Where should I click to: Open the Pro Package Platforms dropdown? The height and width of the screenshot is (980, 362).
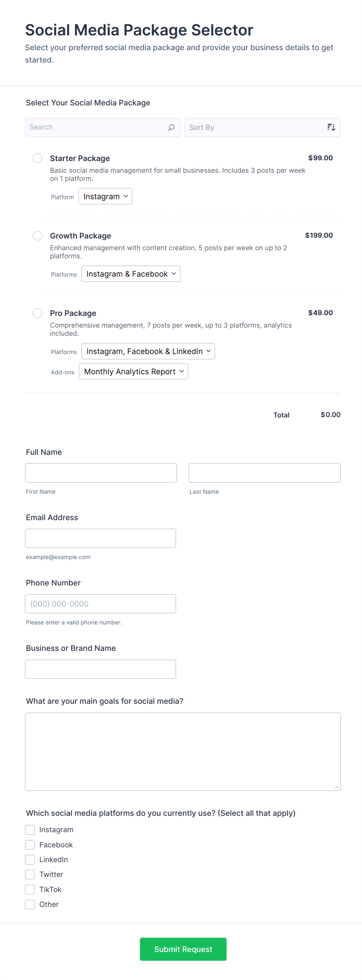point(148,351)
